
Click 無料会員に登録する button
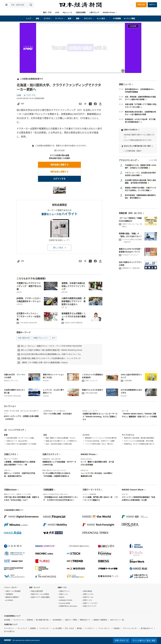click(x=59, y=172)
